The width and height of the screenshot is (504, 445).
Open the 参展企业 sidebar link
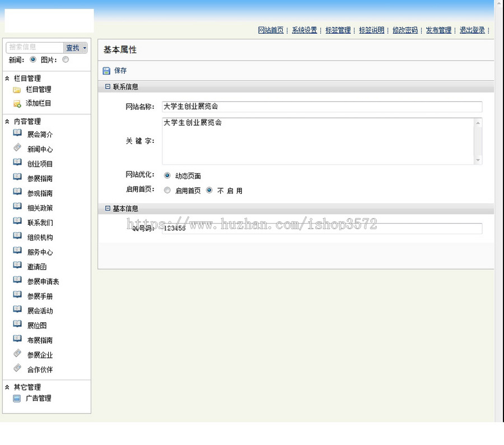pos(40,355)
